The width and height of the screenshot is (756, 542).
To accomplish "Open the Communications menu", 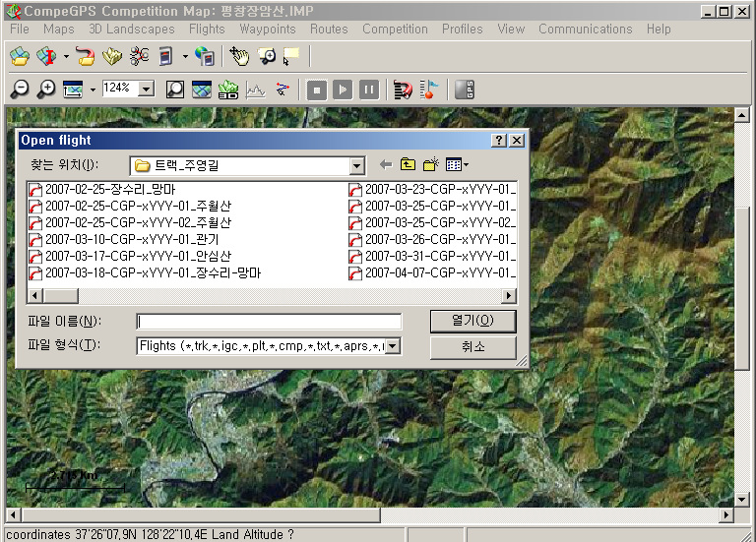I will 586,29.
